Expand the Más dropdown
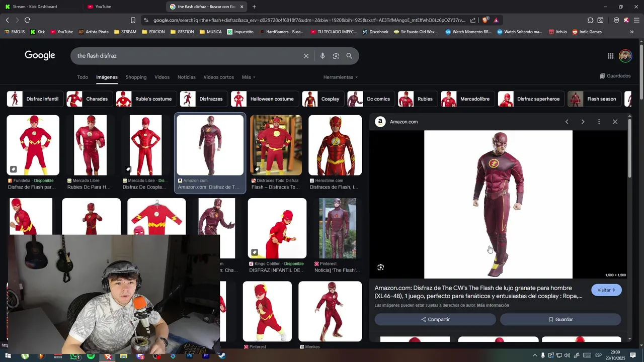The image size is (644, 362). [249, 77]
